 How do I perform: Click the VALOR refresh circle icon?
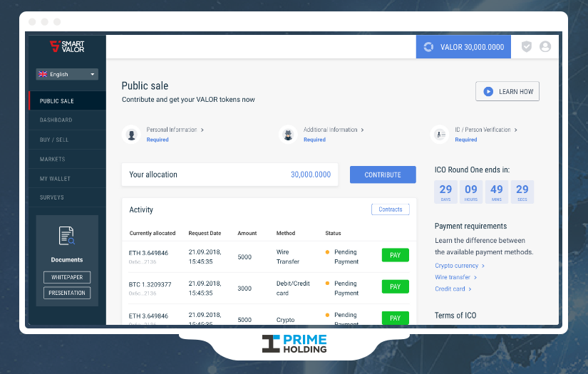428,47
